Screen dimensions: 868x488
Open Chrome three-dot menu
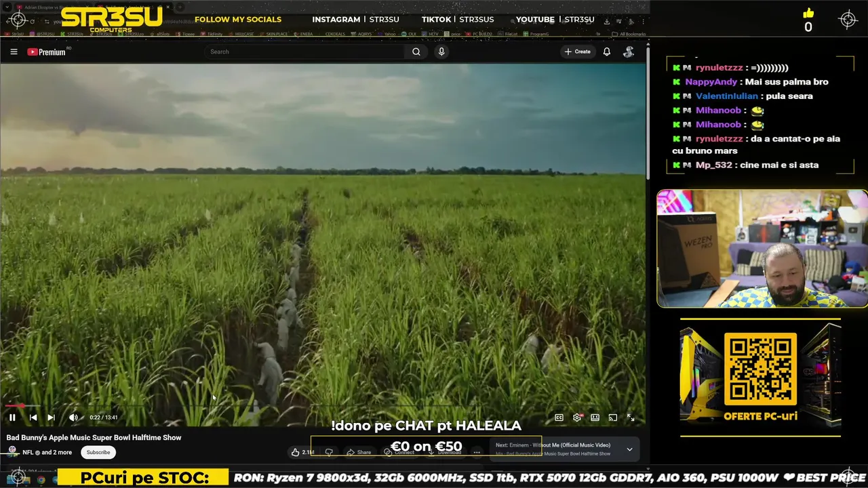(643, 21)
